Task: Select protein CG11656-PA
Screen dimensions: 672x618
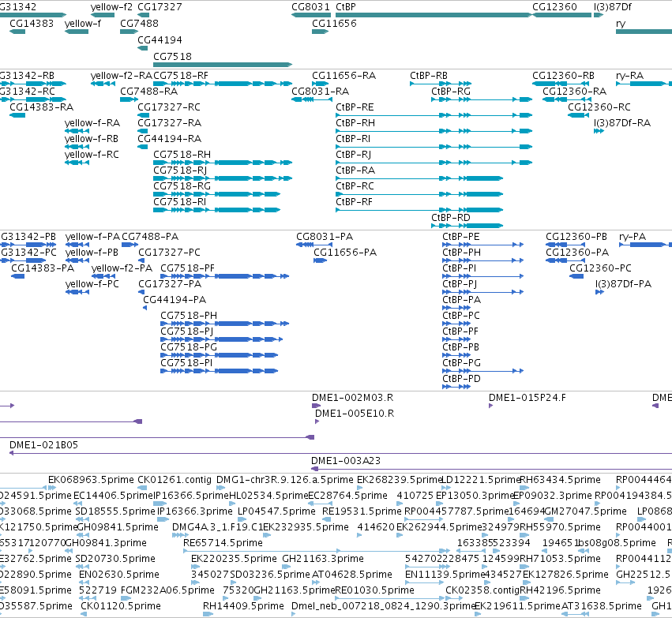Action: click(345, 253)
